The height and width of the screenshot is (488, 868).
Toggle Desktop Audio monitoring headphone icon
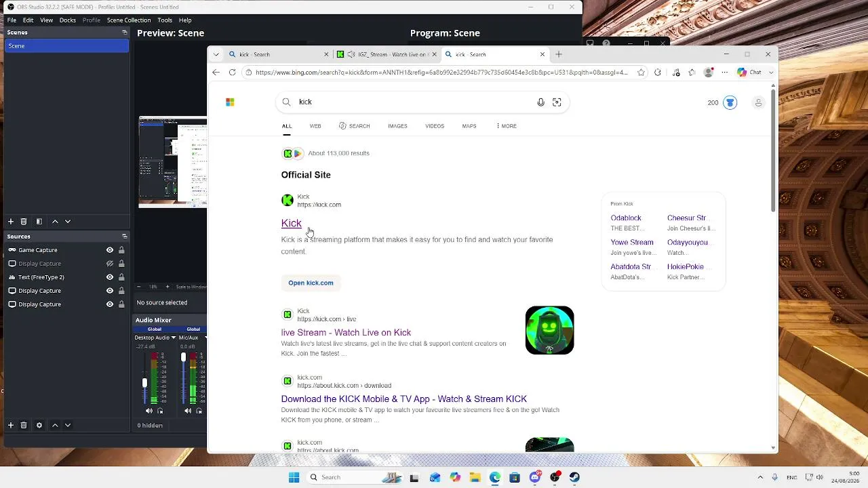[161, 411]
